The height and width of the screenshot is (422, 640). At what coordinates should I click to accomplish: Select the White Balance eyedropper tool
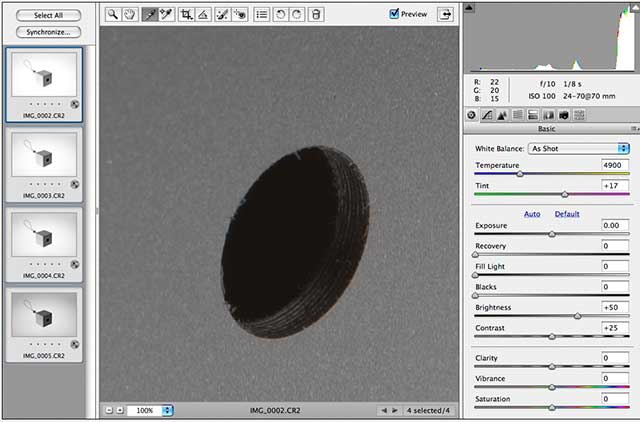point(149,15)
